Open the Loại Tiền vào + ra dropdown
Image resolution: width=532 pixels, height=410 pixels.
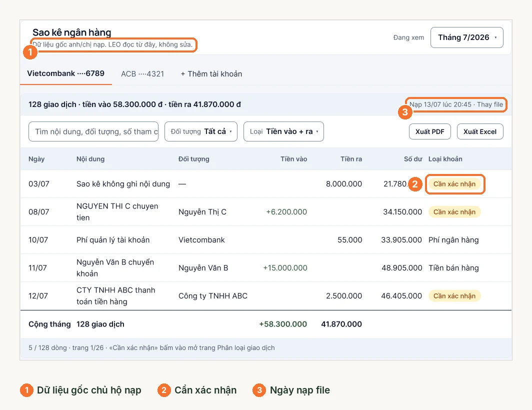point(283,131)
